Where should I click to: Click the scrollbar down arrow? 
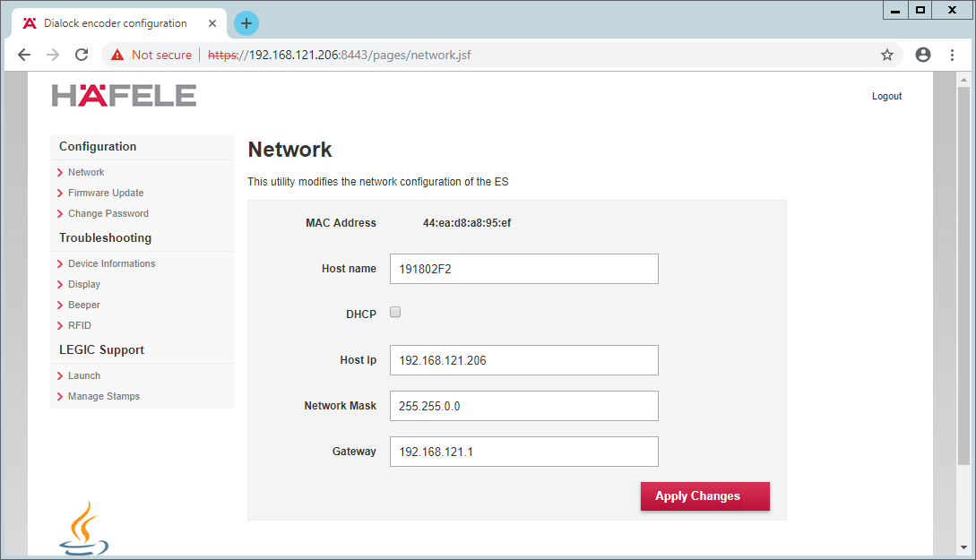(963, 547)
